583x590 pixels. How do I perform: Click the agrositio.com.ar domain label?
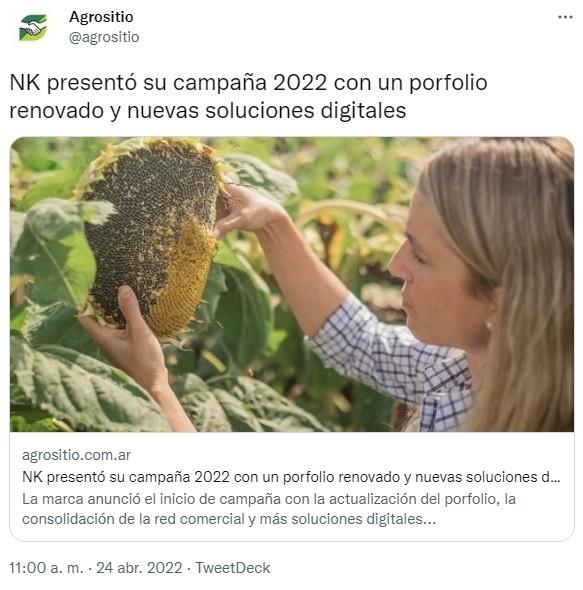point(76,455)
